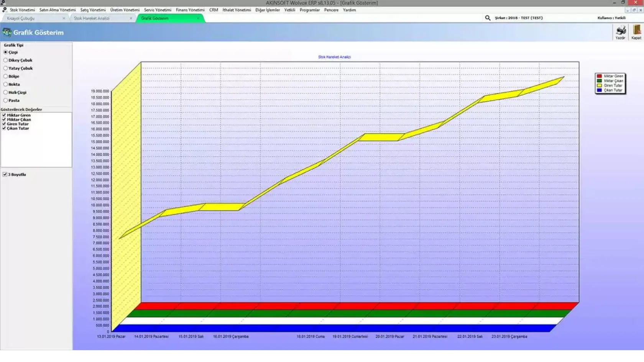Click the Kapat door icon
The height and width of the screenshot is (362, 644).
pos(636,30)
